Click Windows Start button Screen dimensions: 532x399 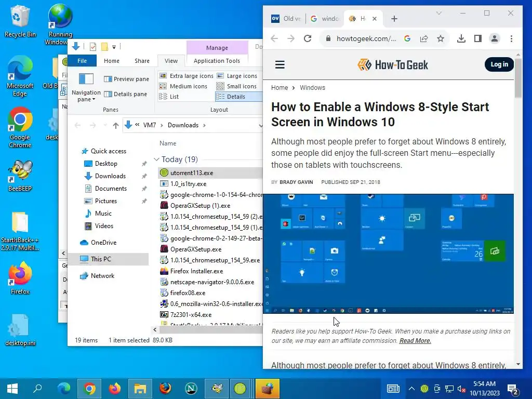[x=12, y=388]
